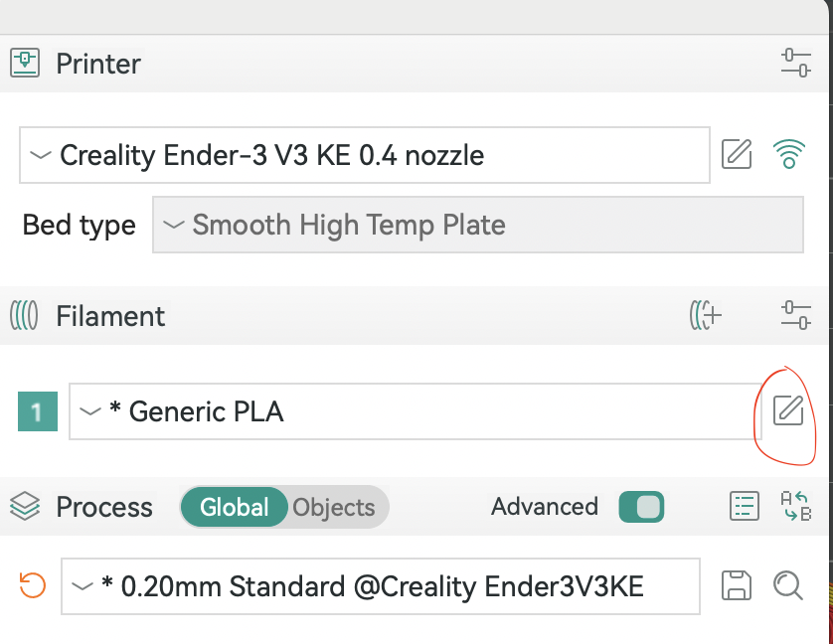Switch to the Objects tab

click(334, 507)
